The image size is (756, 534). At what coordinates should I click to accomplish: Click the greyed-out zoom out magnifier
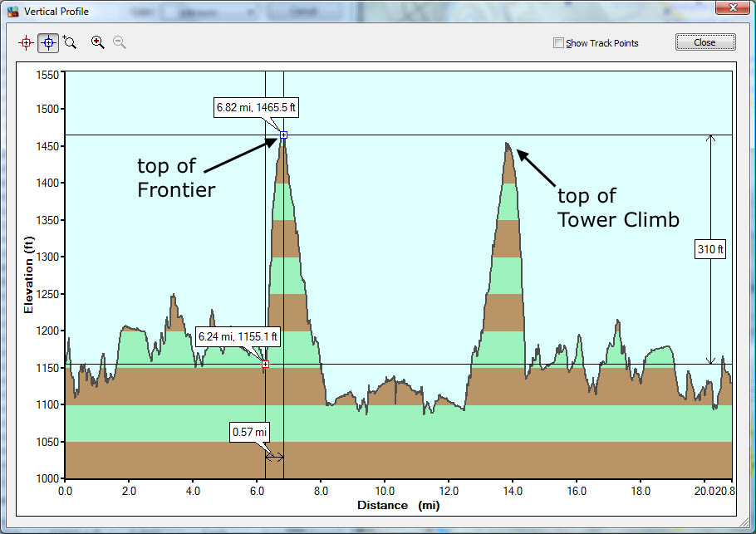click(120, 42)
